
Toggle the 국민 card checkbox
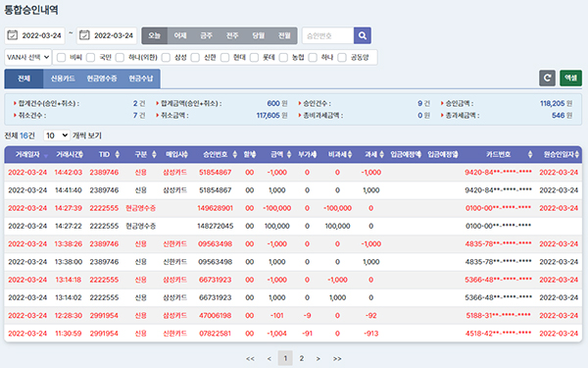pyautogui.click(x=90, y=58)
